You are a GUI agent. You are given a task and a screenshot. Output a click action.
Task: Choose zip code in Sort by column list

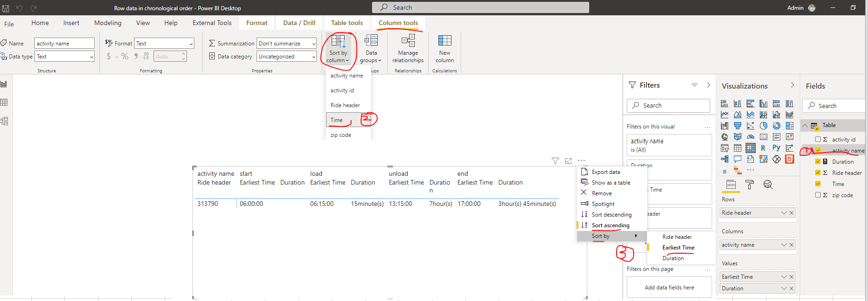348,135
